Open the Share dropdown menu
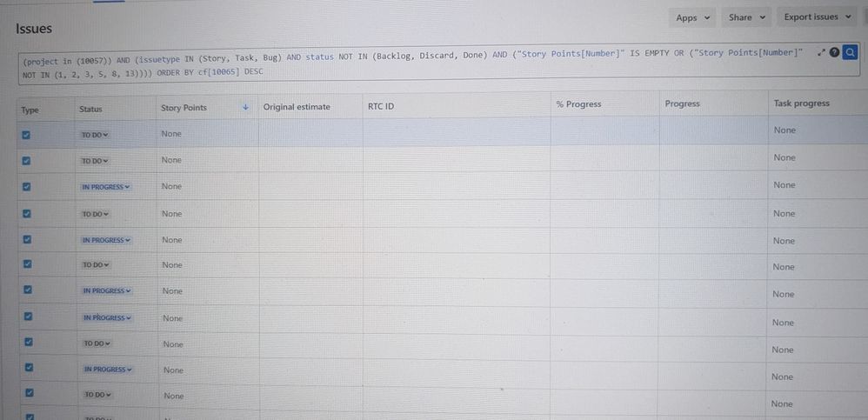Screen dimensions: 868x420 (x=746, y=17)
